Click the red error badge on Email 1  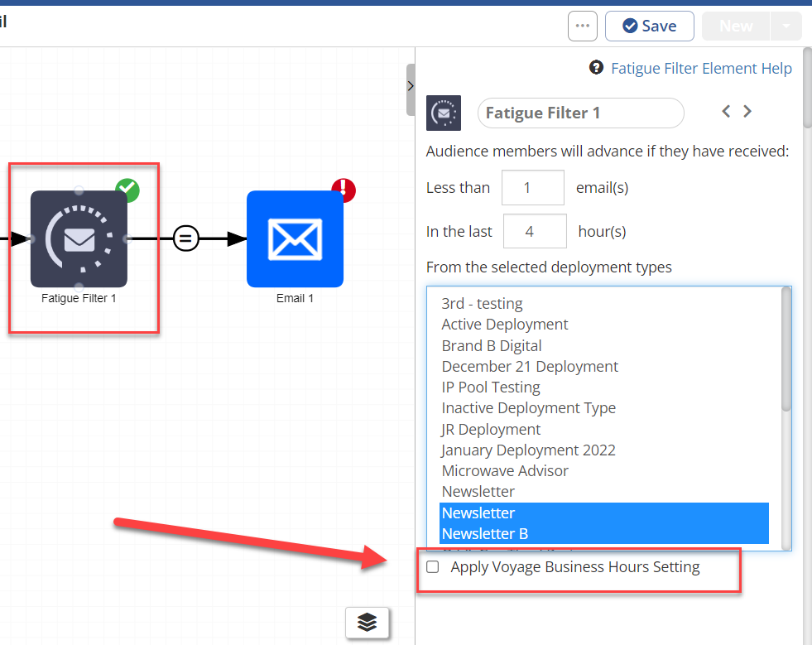pyautogui.click(x=343, y=190)
